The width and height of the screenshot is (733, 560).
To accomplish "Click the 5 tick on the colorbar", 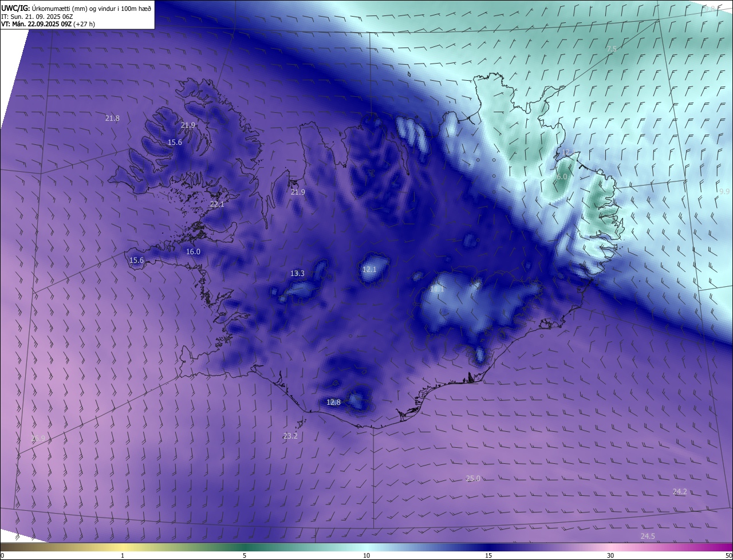I will tap(245, 555).
